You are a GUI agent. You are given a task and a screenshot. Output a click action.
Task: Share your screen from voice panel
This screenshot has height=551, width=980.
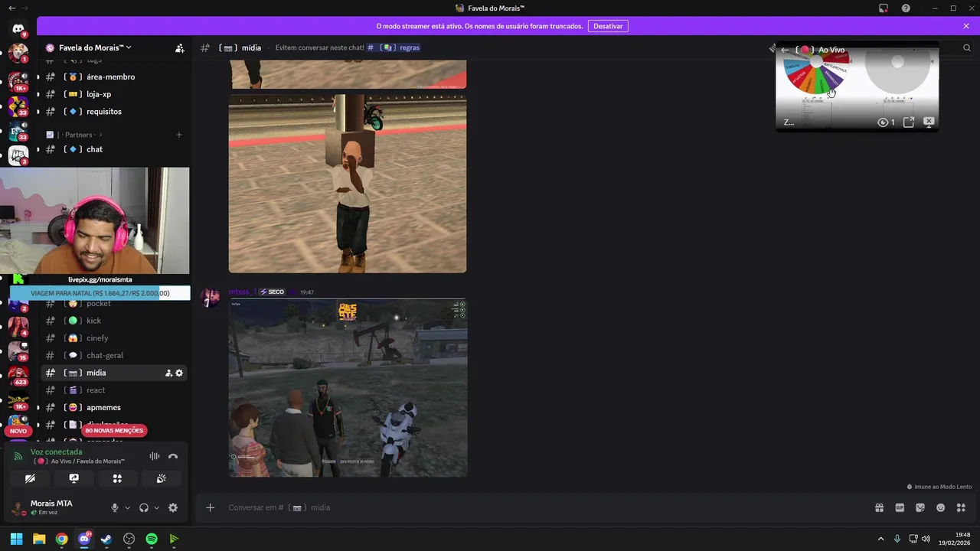tap(73, 478)
